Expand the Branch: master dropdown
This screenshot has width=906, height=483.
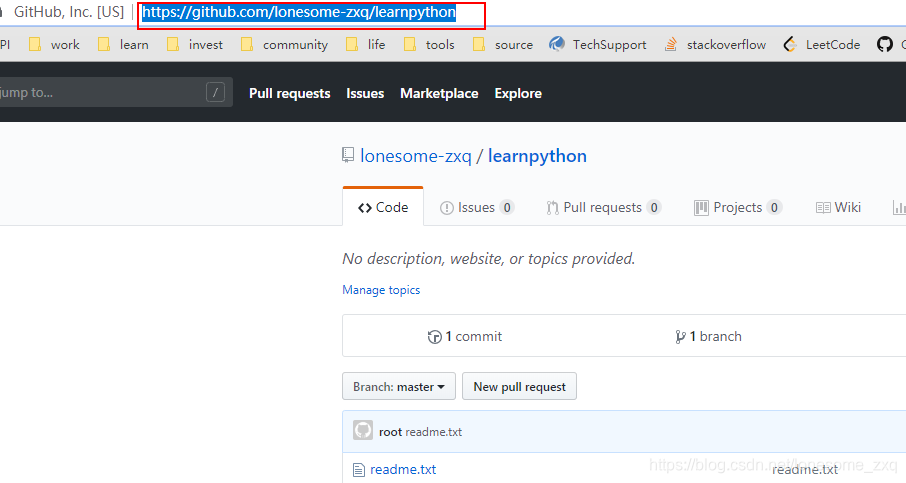[x=399, y=386]
